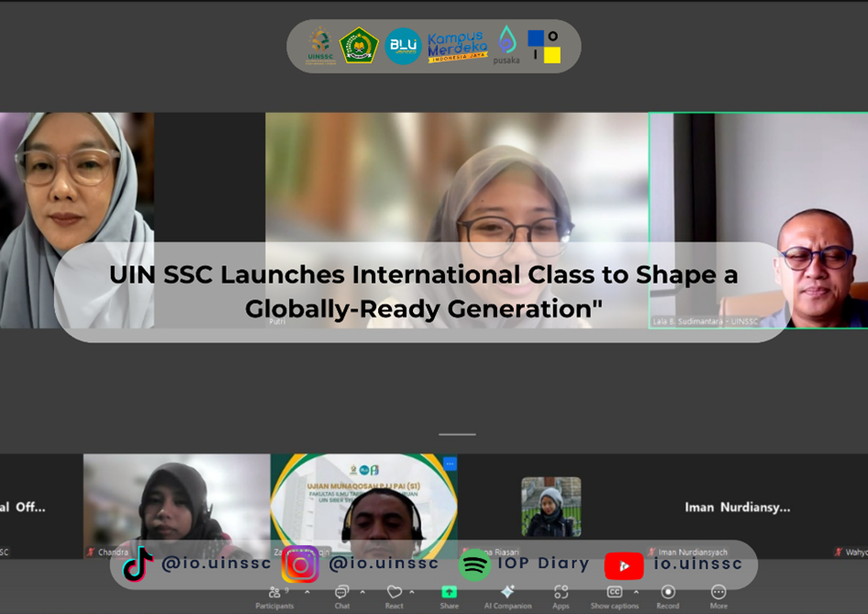This screenshot has height=614, width=868.
Task: Expand the arrow next to Chat
Action: [x=362, y=592]
